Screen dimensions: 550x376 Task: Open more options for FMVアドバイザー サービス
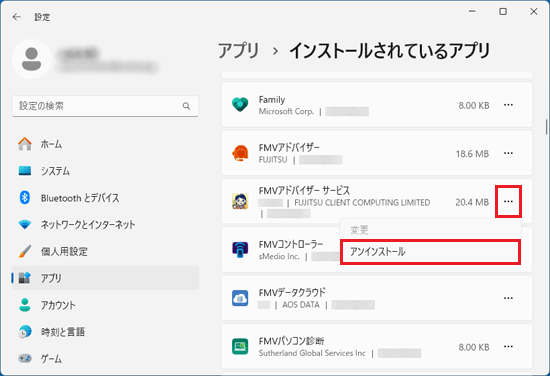click(508, 201)
